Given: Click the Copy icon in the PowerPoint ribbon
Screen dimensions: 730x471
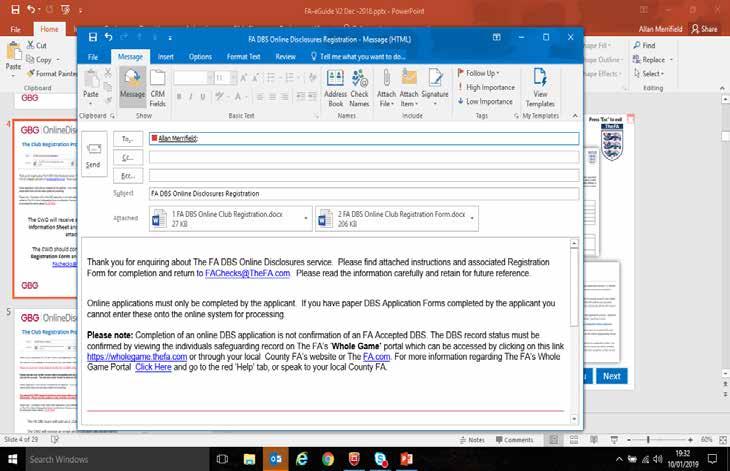Looking at the screenshot, I should pyautogui.click(x=30, y=59).
